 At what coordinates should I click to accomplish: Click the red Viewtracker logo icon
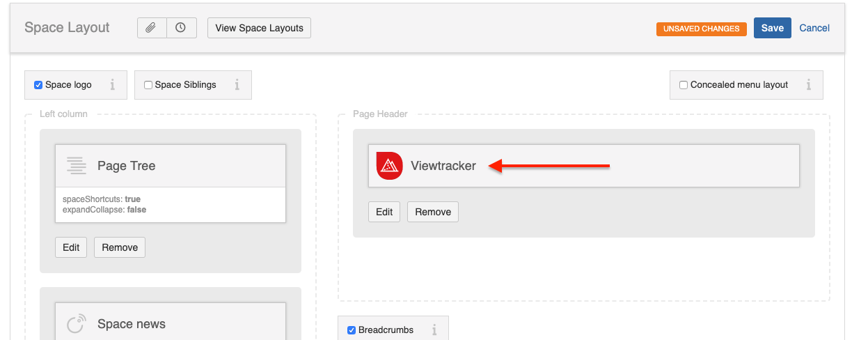coord(389,166)
